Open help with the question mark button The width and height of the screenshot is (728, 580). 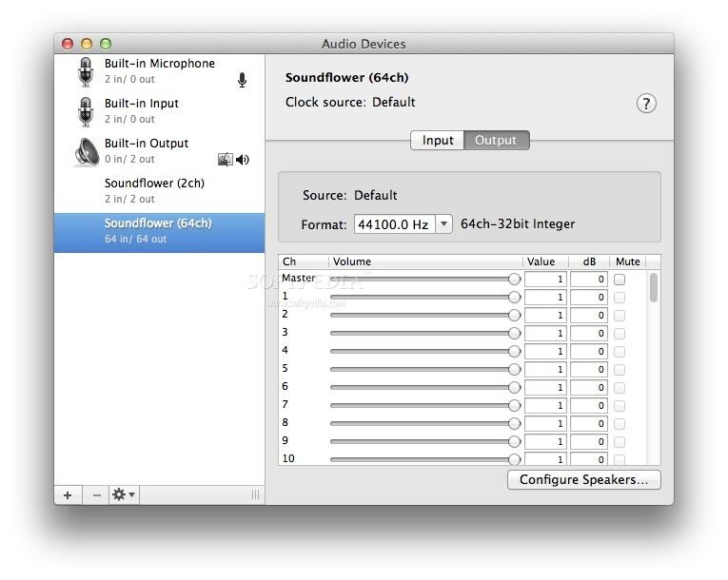click(x=646, y=103)
